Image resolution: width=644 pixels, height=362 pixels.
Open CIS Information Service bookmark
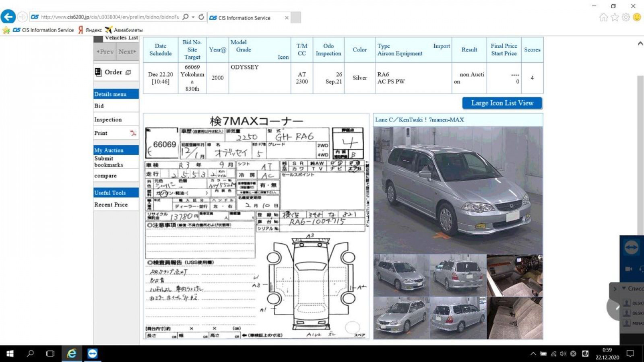[x=43, y=30]
